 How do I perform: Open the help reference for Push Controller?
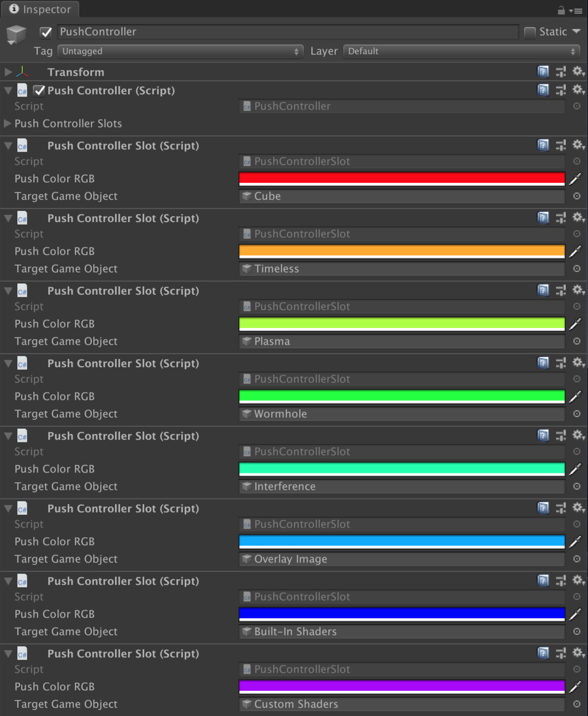pos(543,90)
